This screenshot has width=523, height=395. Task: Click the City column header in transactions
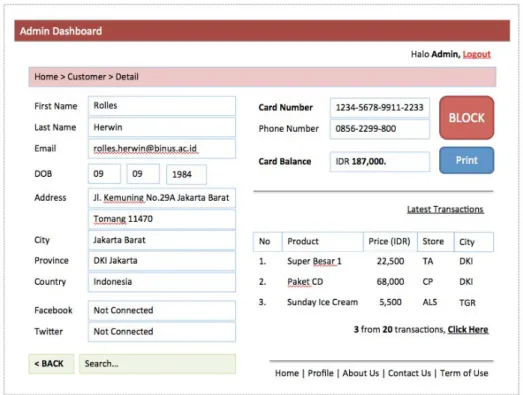tap(474, 242)
